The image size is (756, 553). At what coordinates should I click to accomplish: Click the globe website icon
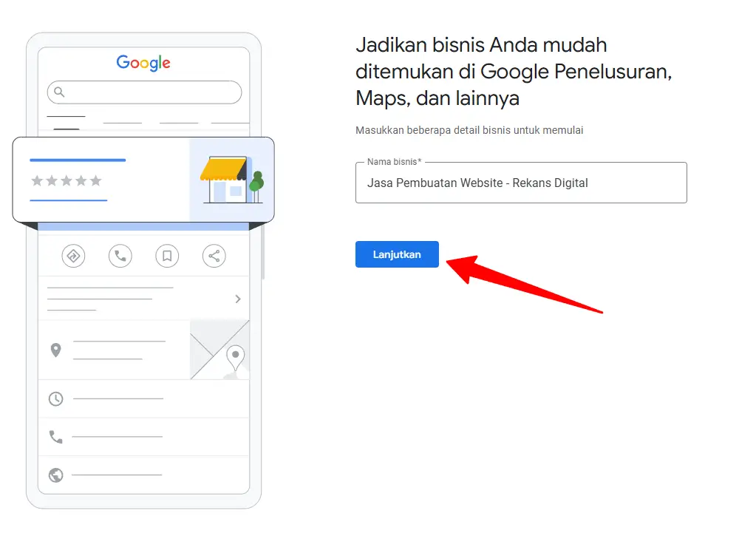[x=56, y=475]
